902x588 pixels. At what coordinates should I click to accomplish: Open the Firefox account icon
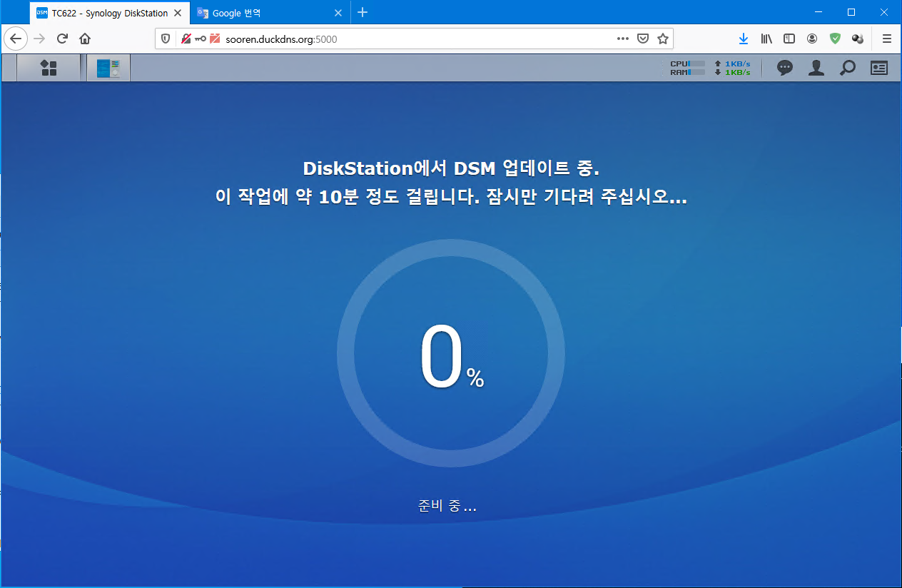tap(812, 39)
